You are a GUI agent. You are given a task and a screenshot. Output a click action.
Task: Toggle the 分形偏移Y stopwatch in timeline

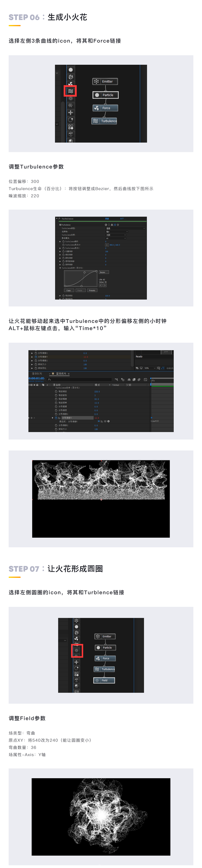56,418
